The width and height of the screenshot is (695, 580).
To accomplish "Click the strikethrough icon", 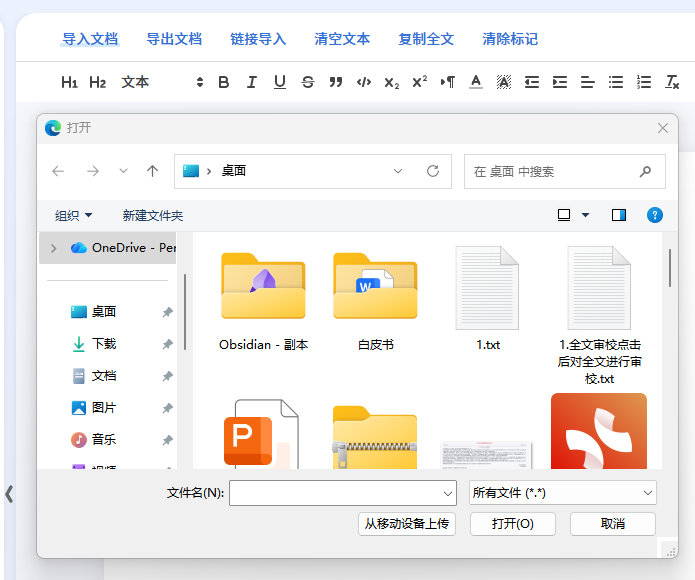I will tap(307, 82).
